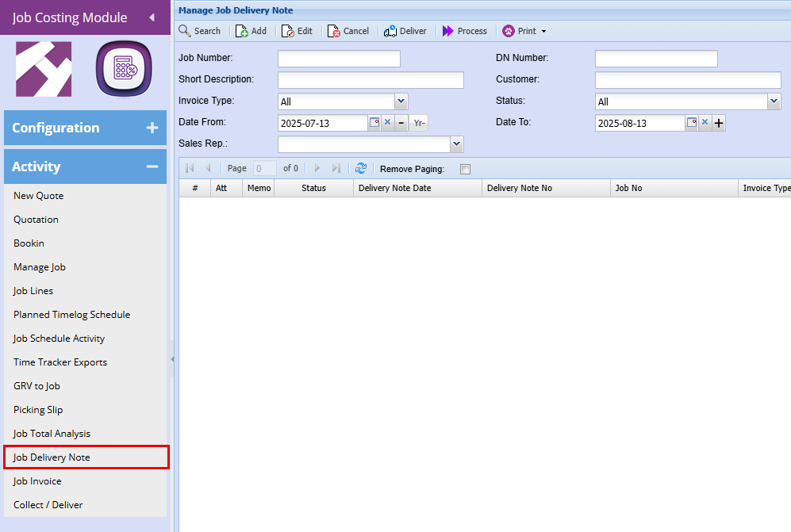This screenshot has height=532, width=791.
Task: Click the # column header
Action: (194, 188)
